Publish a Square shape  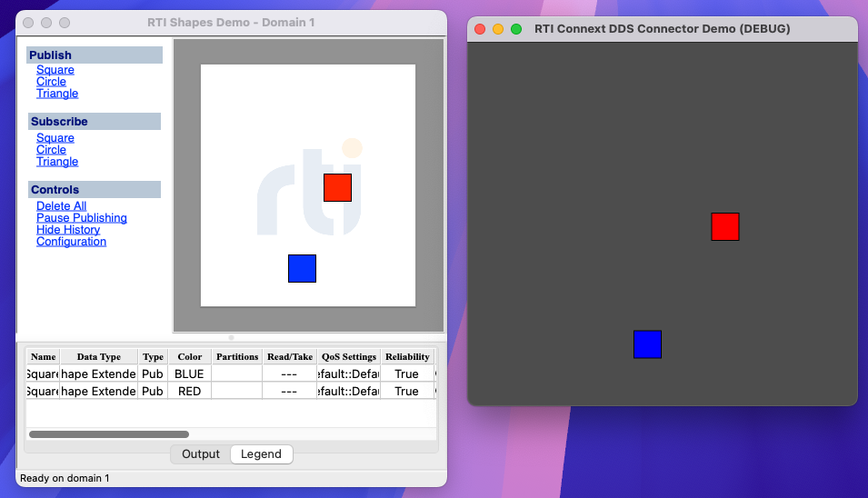[x=55, y=70]
